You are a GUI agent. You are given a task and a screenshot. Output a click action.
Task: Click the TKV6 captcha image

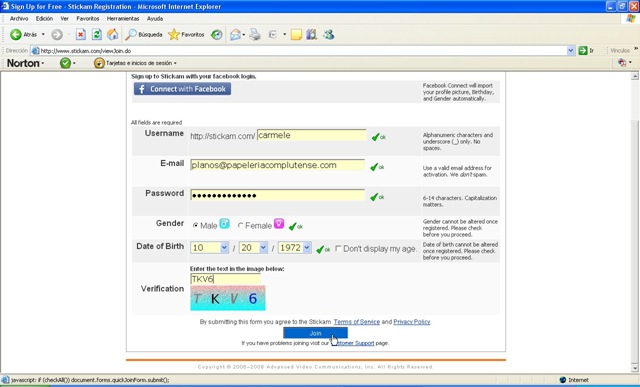228,298
